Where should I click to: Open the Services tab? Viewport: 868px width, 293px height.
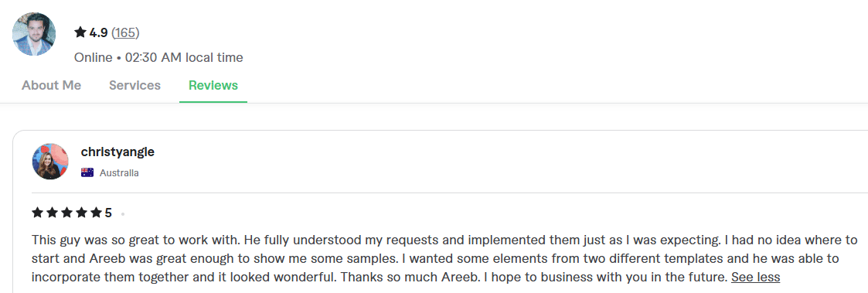click(x=134, y=85)
